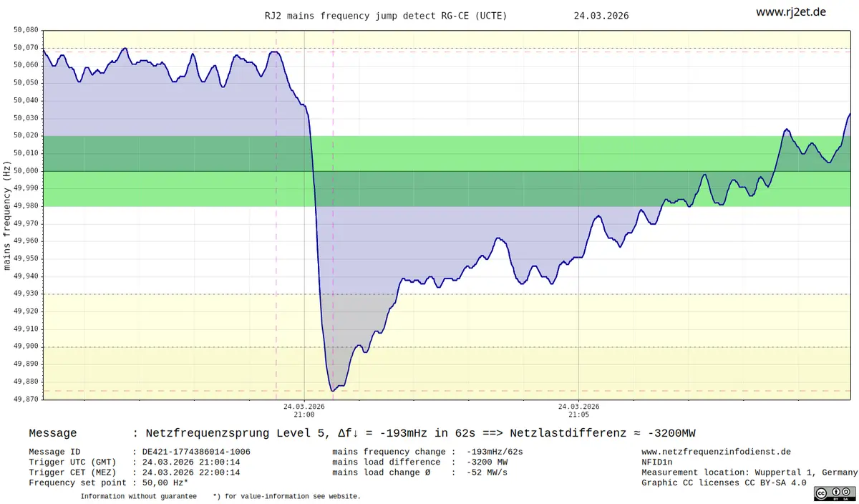Viewport: 859px width, 504px height.
Task: Click the Measurement location Wuppertal text
Action: [x=749, y=472]
